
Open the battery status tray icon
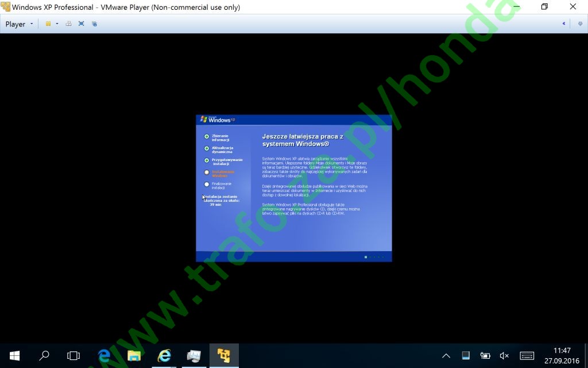485,355
